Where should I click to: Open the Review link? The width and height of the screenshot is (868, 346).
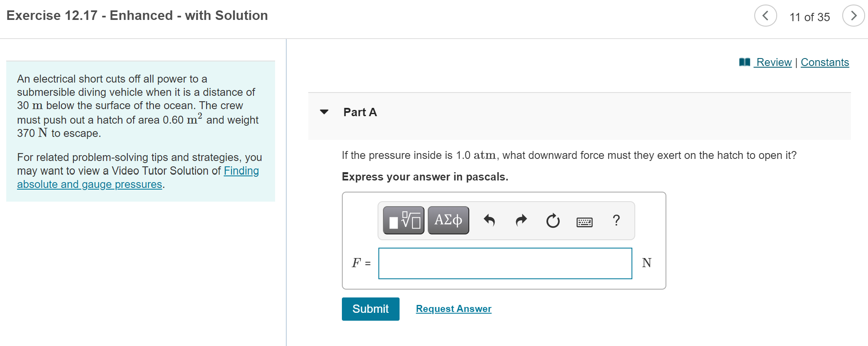click(774, 62)
